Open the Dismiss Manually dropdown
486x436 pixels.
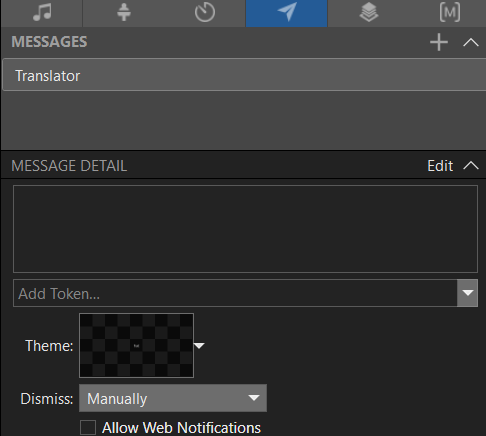[173, 398]
